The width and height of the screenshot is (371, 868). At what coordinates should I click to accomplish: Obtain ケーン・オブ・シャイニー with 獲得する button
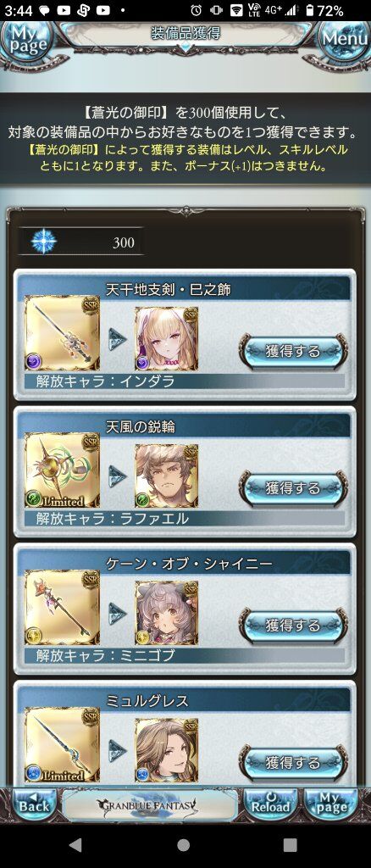pos(293,626)
